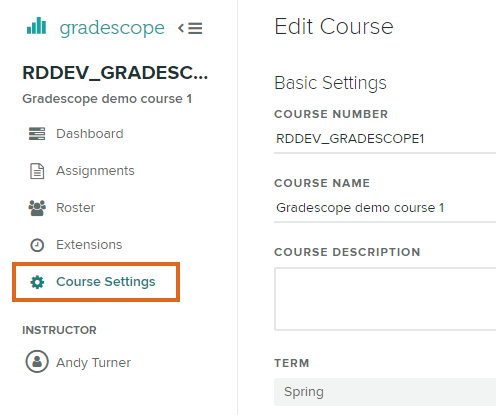Collapse the sidebar with the hamburger arrow icon
This screenshot has width=496, height=415.
(x=190, y=28)
